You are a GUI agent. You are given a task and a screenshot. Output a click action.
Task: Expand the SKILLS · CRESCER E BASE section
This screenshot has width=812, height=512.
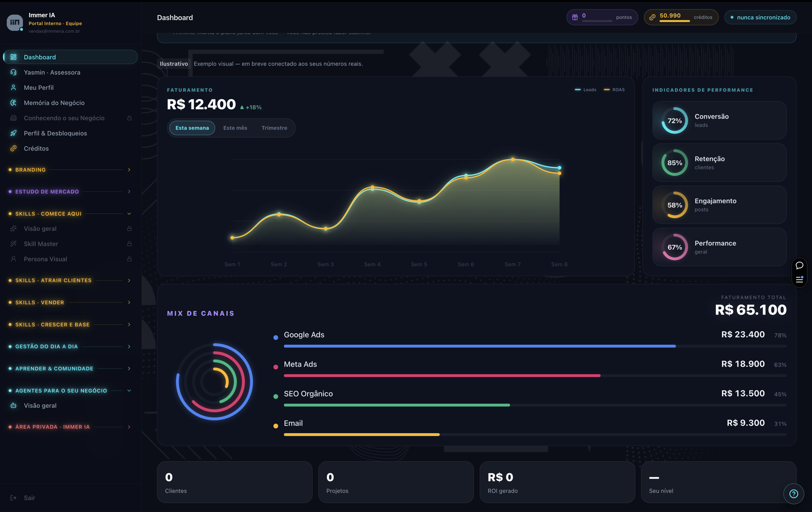coord(70,325)
